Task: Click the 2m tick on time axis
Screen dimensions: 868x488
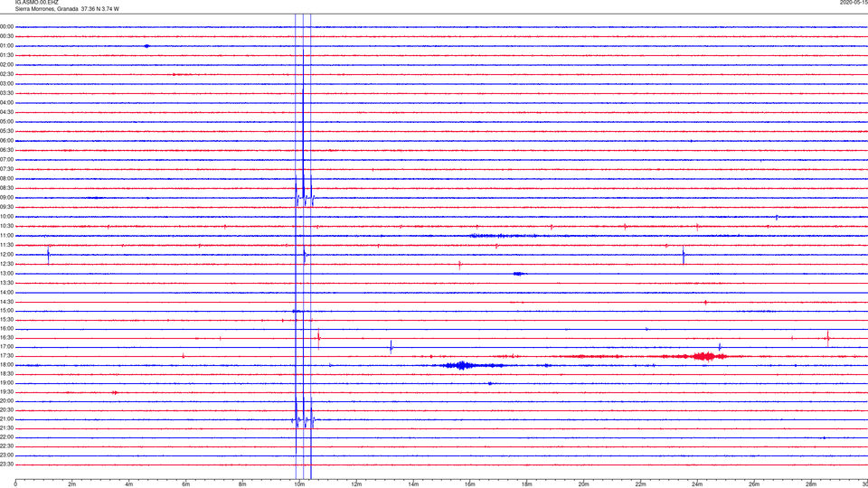Action: (72, 484)
